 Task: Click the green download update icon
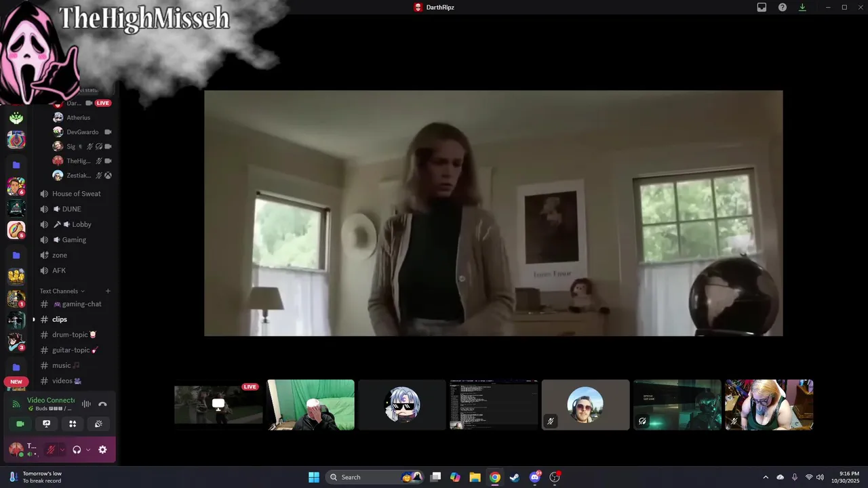pyautogui.click(x=802, y=7)
